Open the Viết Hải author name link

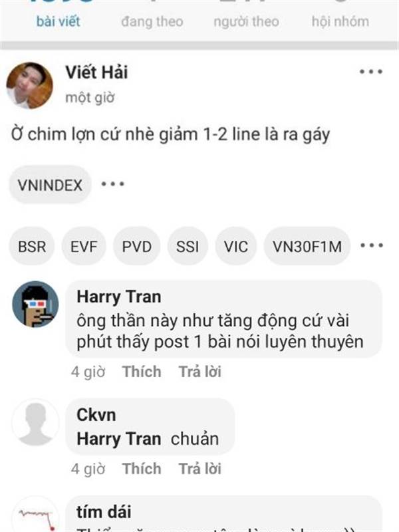96,72
